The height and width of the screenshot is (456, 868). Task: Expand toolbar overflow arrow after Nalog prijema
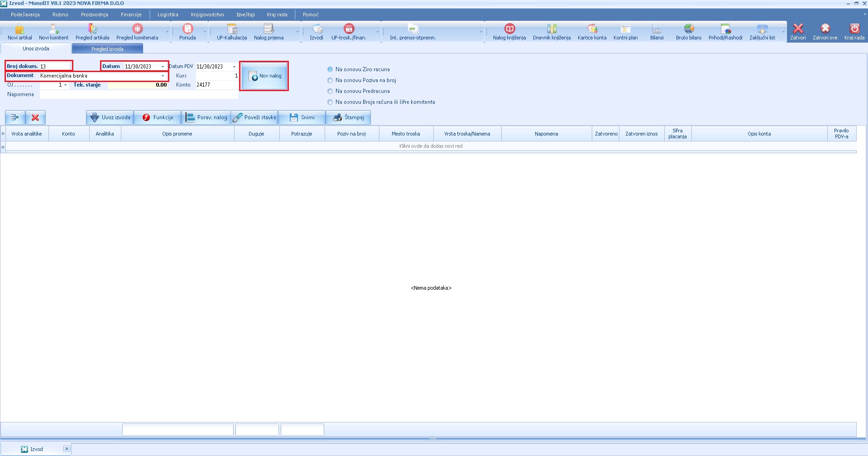(x=297, y=32)
